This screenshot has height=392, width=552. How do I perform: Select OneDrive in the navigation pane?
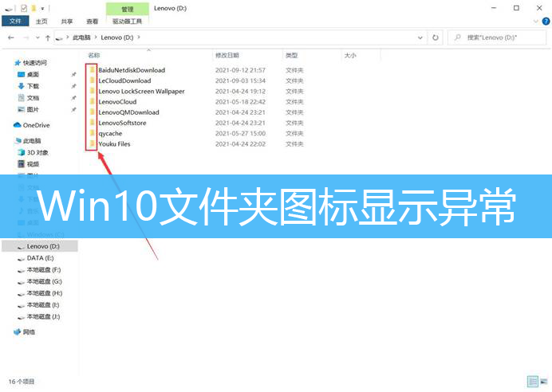[x=35, y=125]
